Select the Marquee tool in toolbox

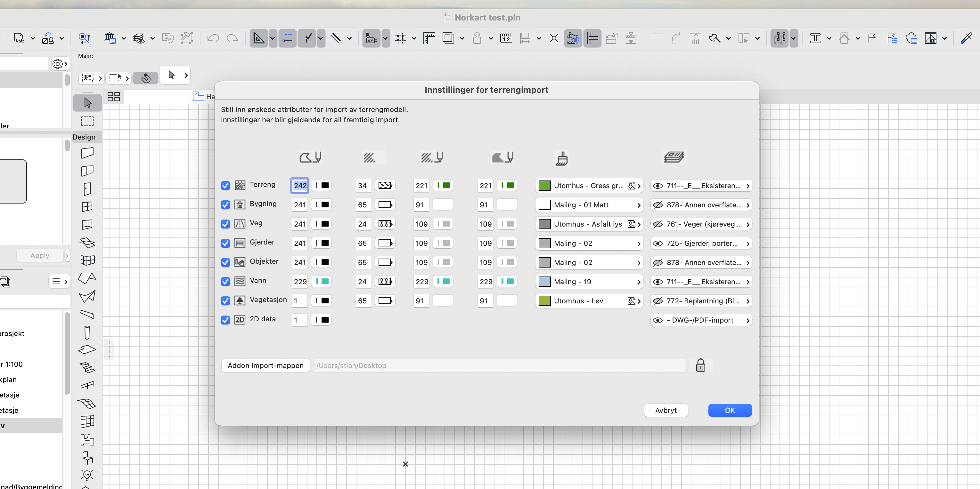click(x=87, y=121)
